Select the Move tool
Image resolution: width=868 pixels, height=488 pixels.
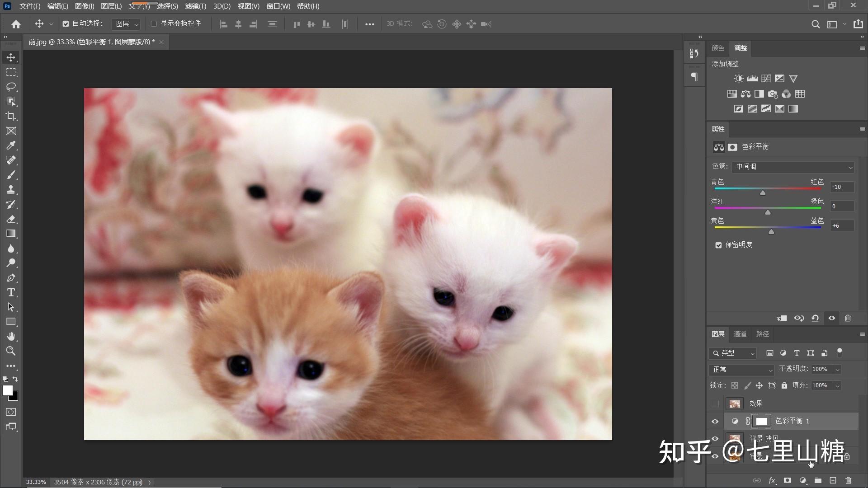click(11, 57)
